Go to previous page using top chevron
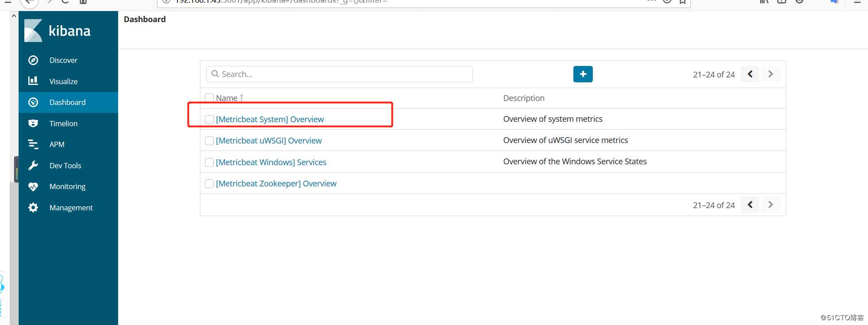Image resolution: width=868 pixels, height=325 pixels. (750, 74)
